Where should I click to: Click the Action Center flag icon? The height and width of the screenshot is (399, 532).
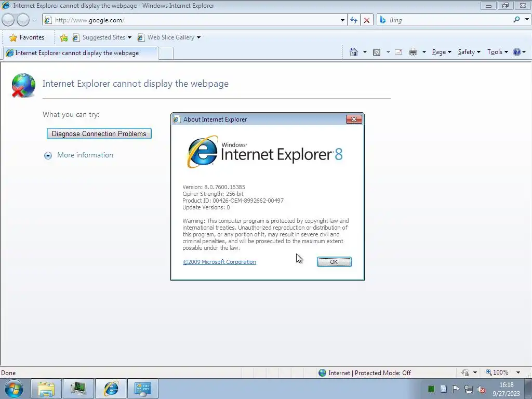(x=456, y=389)
